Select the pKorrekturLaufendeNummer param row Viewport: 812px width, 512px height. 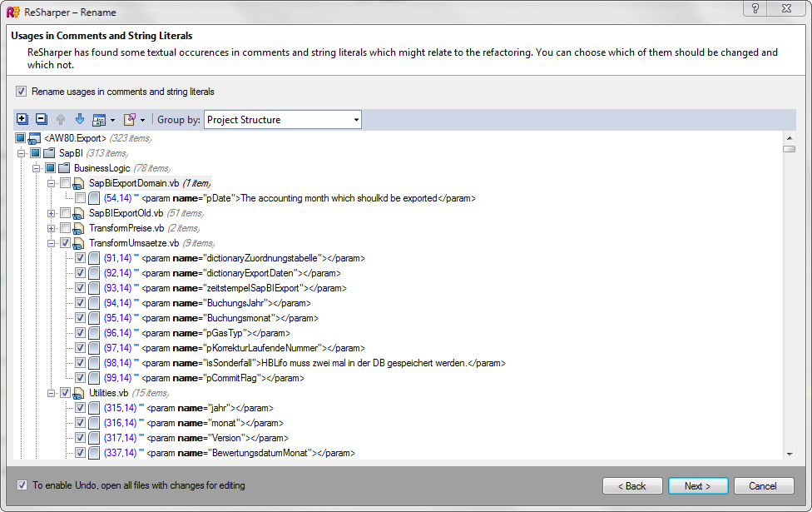tap(234, 348)
